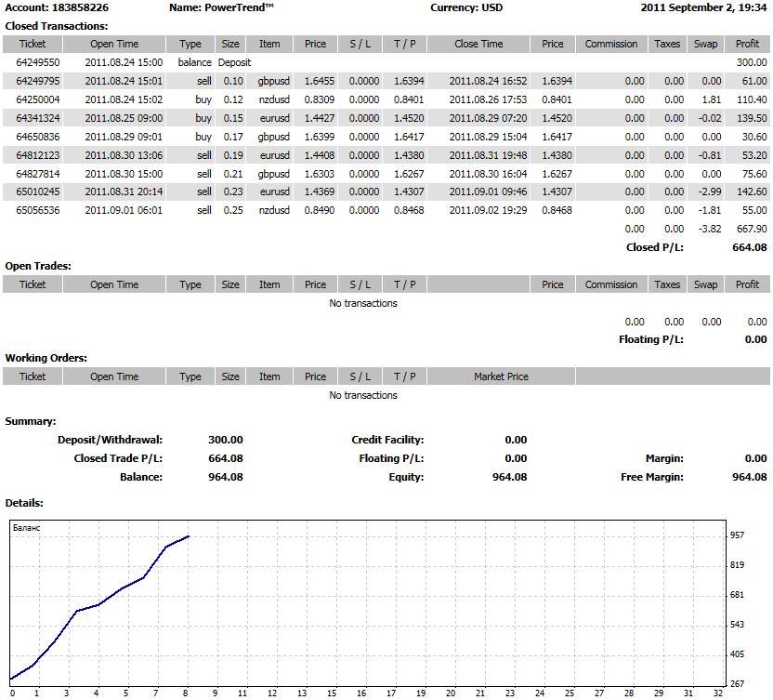Click Deposit/Withdrawal value 300.00

click(x=226, y=440)
